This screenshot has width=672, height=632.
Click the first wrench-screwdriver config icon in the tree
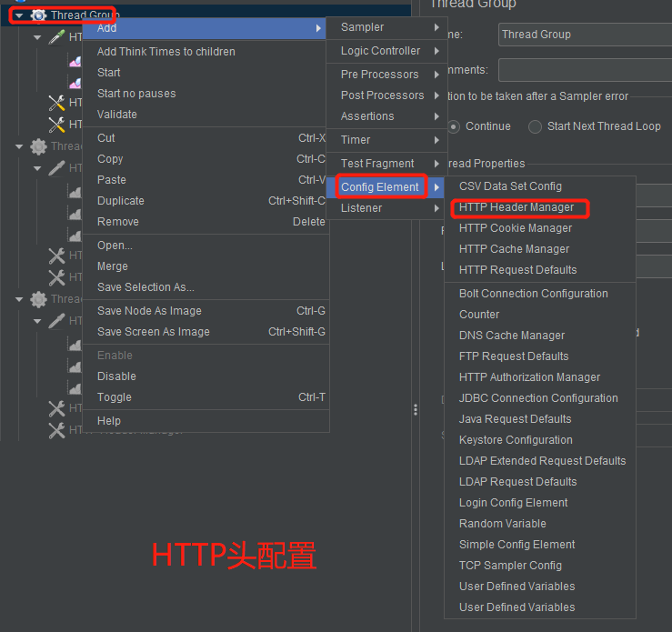[x=56, y=103]
